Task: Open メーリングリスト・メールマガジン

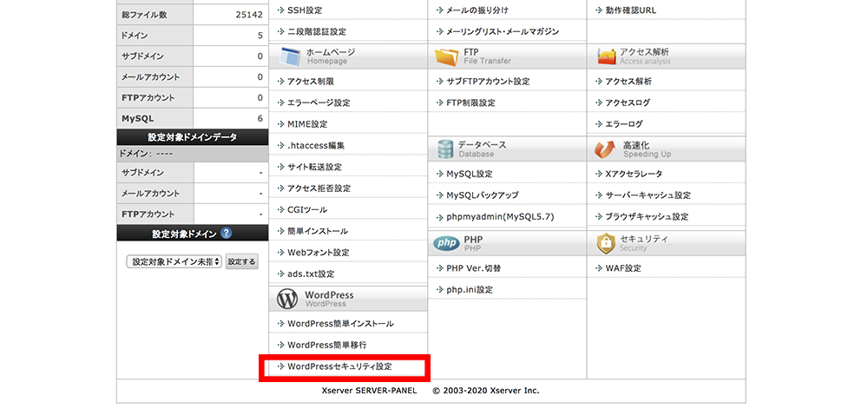Action: 503,31
